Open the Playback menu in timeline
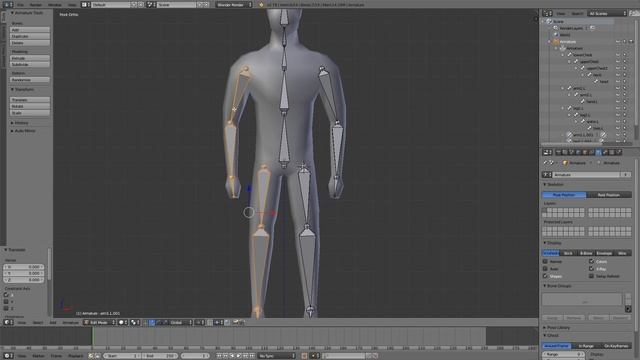 [76, 356]
